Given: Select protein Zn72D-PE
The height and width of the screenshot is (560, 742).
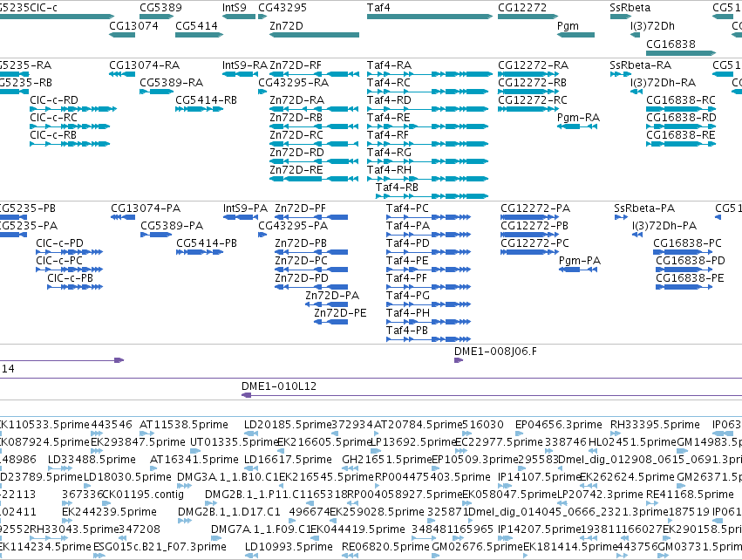Looking at the screenshot, I should click(331, 322).
